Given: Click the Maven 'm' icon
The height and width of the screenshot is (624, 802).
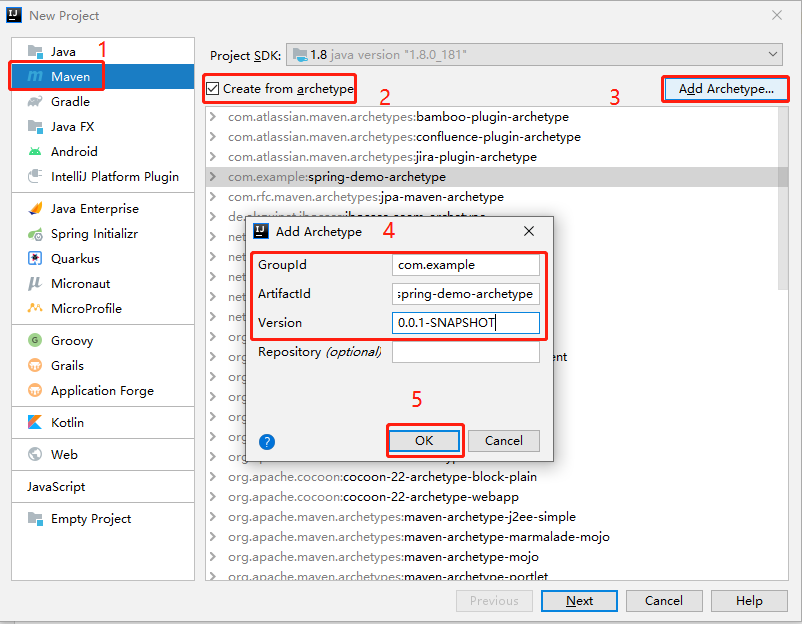Looking at the screenshot, I should click(x=35, y=77).
